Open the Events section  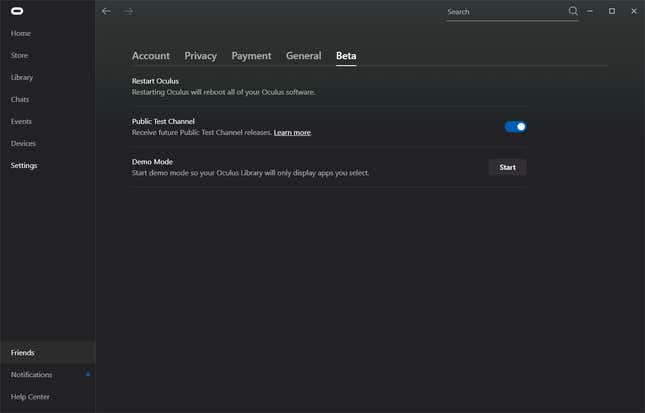click(21, 121)
